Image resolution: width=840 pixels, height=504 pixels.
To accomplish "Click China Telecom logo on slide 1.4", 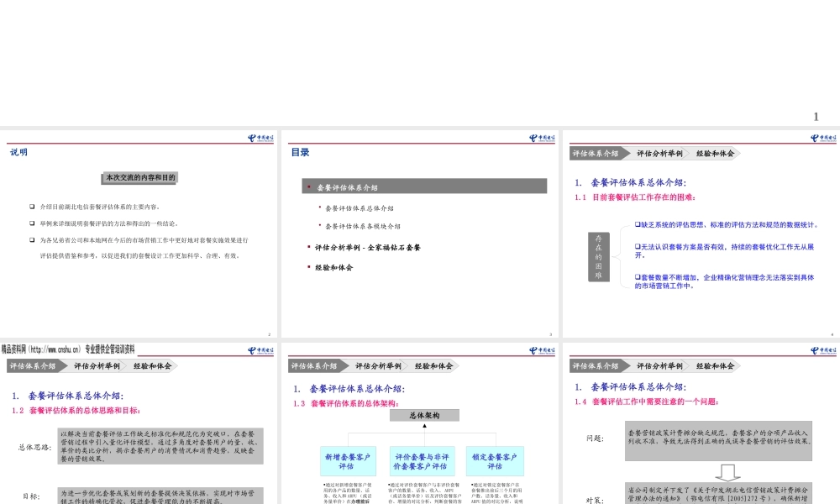I will click(823, 351).
